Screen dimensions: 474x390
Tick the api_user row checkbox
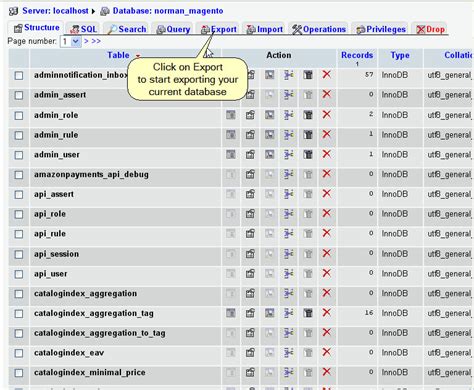coord(19,274)
